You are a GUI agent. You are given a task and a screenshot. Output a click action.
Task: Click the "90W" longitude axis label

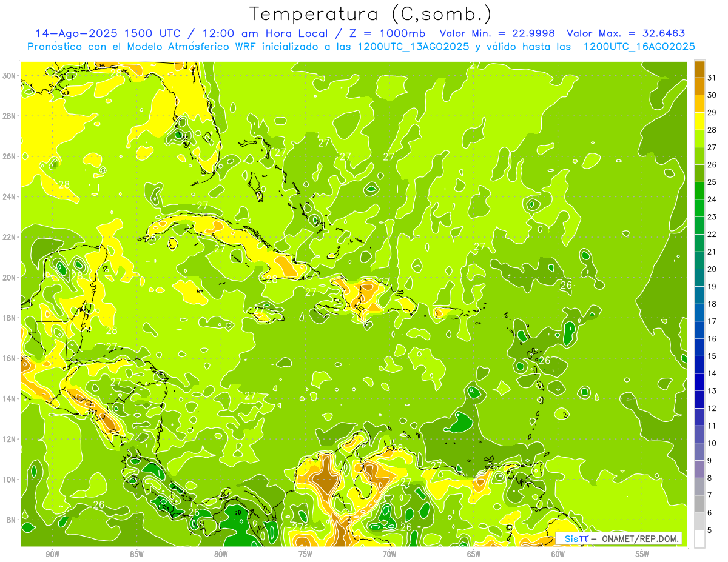pyautogui.click(x=53, y=554)
